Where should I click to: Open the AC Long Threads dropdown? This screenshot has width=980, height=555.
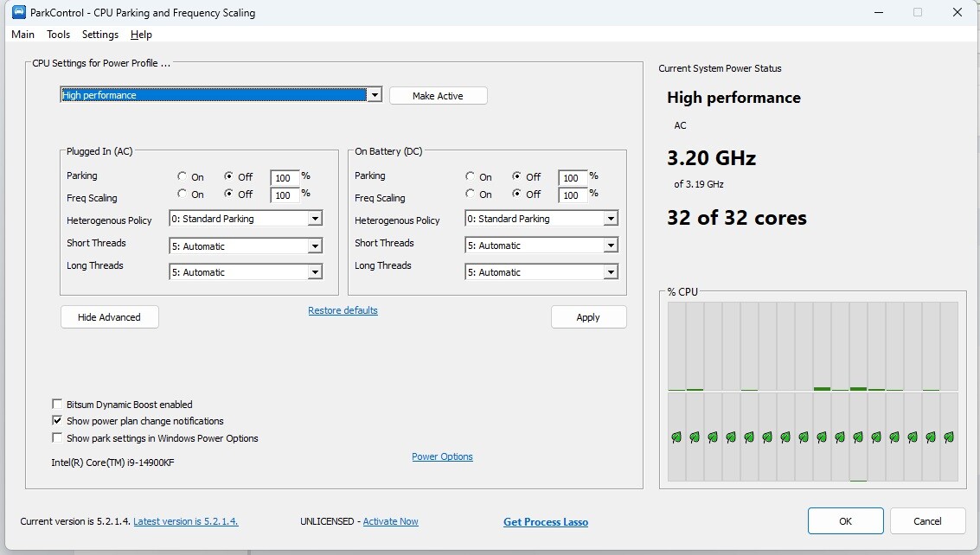click(315, 272)
